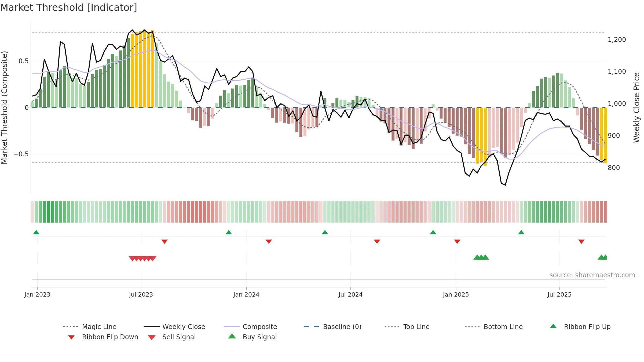
Task: Click the Jan 2025 axis label
Action: [456, 294]
